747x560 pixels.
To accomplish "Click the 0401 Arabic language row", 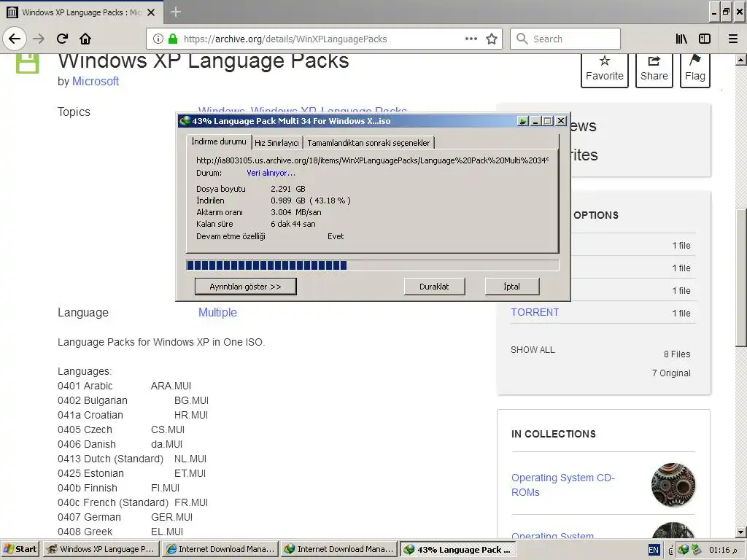I will click(124, 386).
